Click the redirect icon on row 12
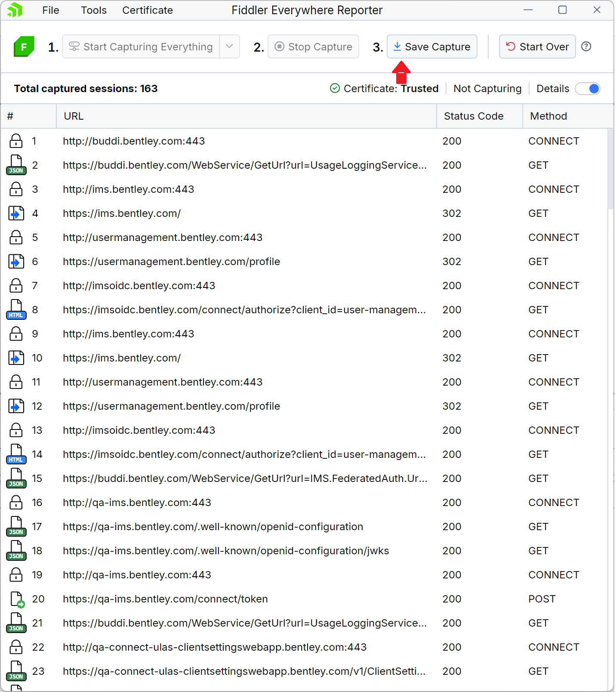This screenshot has width=616, height=692. (x=16, y=406)
